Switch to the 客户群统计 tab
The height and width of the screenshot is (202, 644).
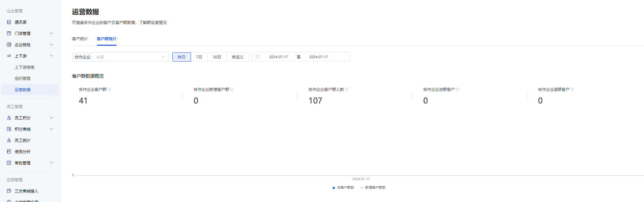[107, 39]
